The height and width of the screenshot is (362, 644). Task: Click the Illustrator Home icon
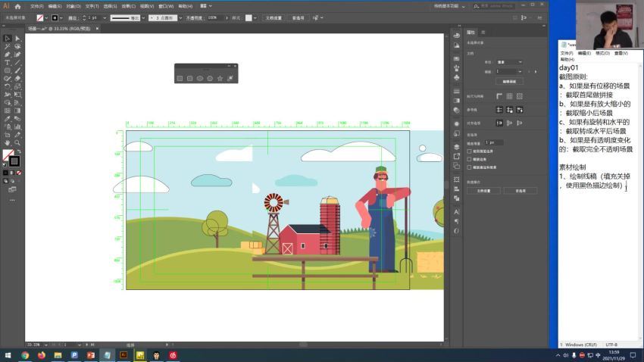(x=17, y=6)
